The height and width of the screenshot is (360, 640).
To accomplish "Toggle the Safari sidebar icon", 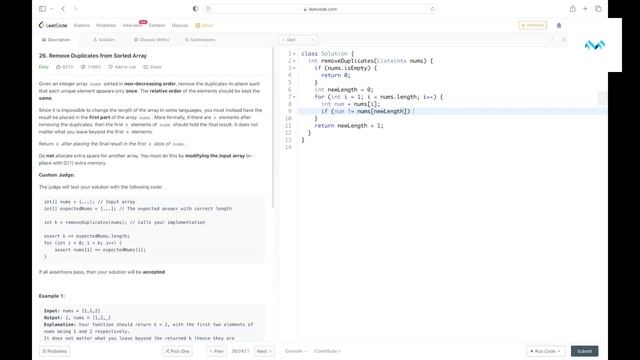I will pyautogui.click(x=42, y=9).
